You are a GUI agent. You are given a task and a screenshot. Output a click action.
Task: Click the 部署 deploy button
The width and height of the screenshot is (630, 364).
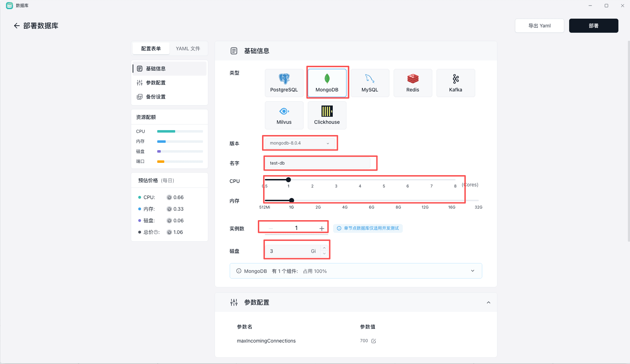tap(593, 26)
